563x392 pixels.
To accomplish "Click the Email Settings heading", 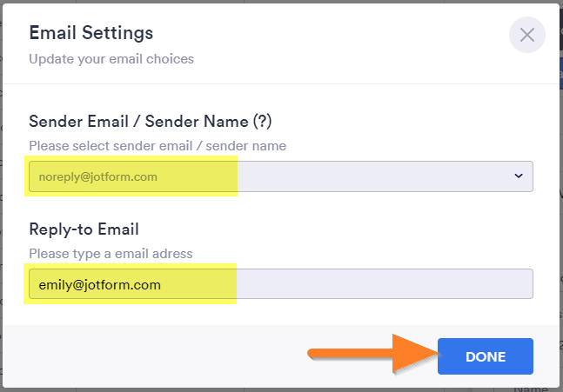I will (x=91, y=33).
